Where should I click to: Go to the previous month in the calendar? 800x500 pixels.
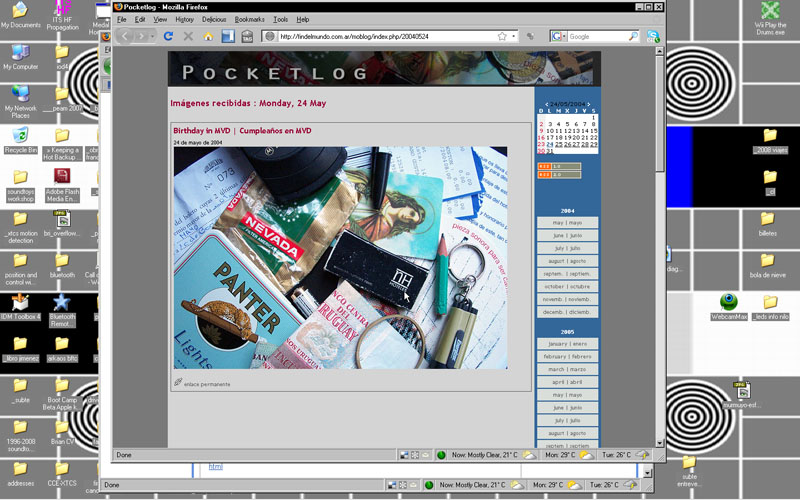click(546, 103)
